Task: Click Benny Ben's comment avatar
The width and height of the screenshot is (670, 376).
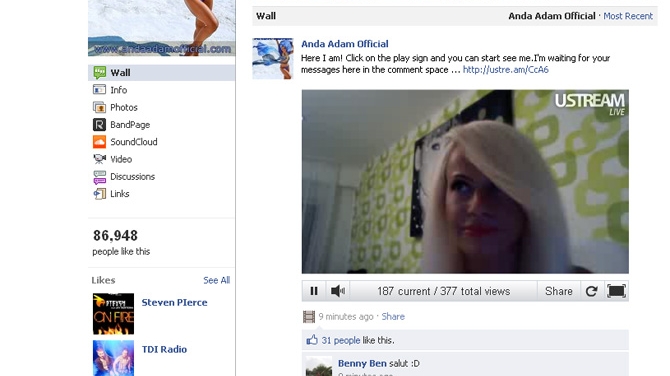Action: (319, 367)
